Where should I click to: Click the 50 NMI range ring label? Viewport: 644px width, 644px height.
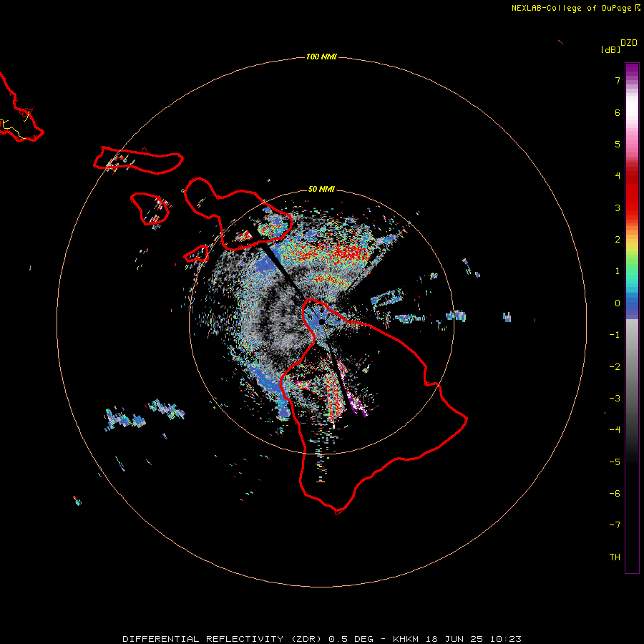(x=321, y=189)
